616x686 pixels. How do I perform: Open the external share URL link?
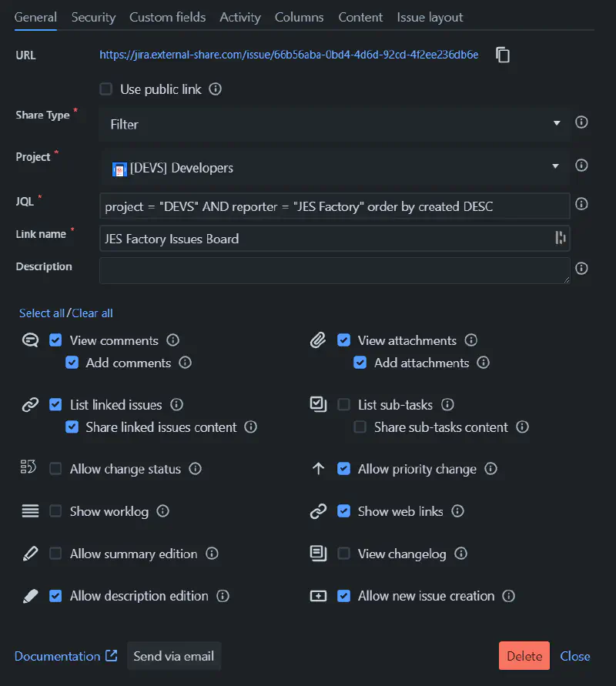point(289,55)
